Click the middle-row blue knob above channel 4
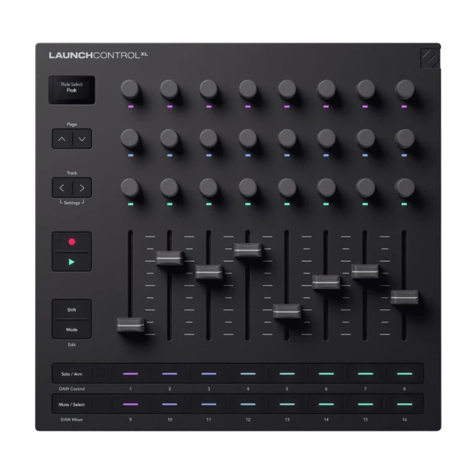Screen dimensions: 476x476 pyautogui.click(x=247, y=139)
